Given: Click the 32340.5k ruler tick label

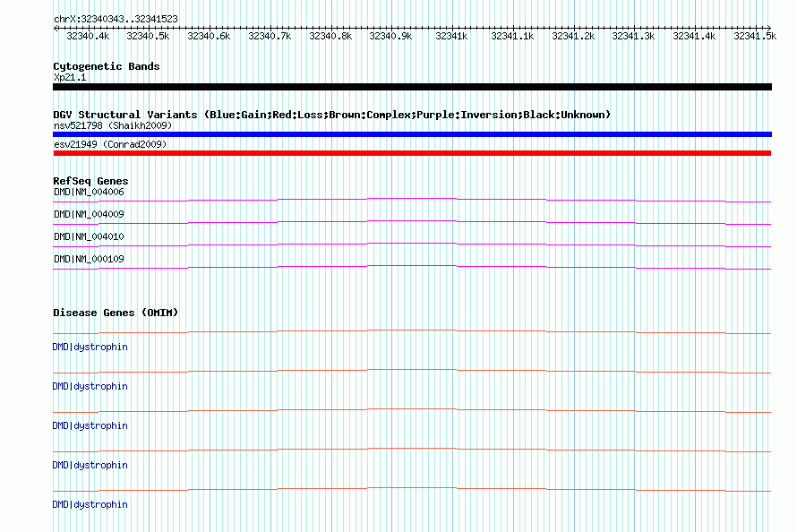Looking at the screenshot, I should [148, 36].
